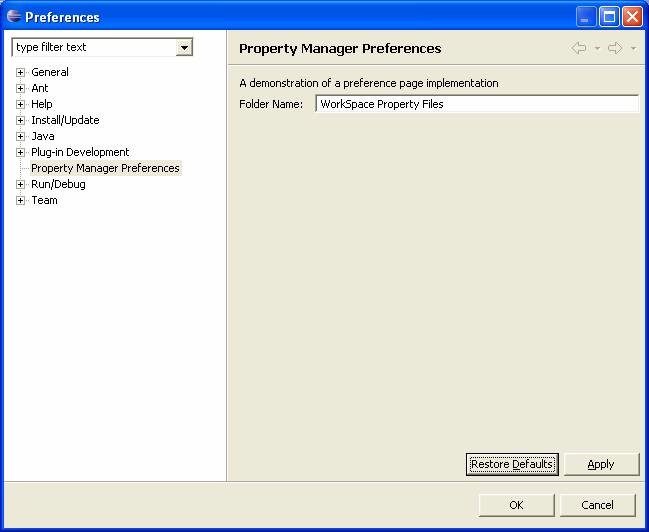Expand the Ant tree node
649x532 pixels.
click(x=20, y=89)
